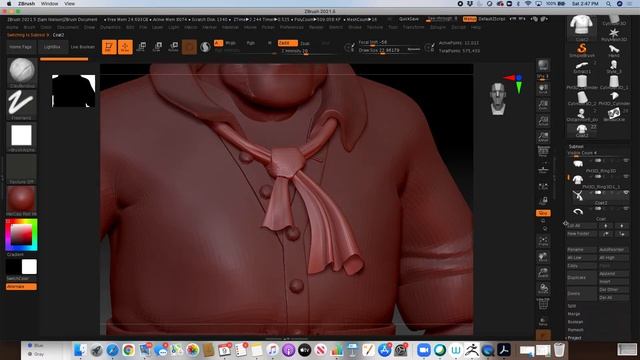Open the LightBox tab

point(52,47)
